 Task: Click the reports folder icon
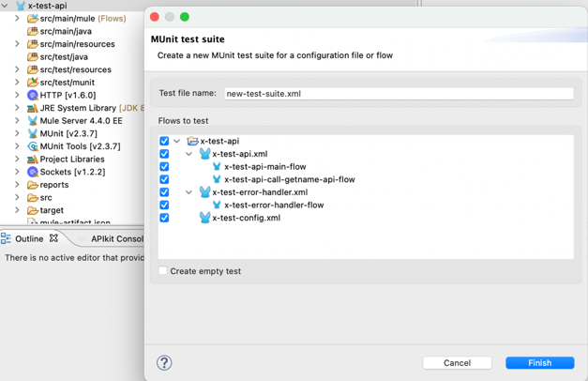click(x=33, y=185)
